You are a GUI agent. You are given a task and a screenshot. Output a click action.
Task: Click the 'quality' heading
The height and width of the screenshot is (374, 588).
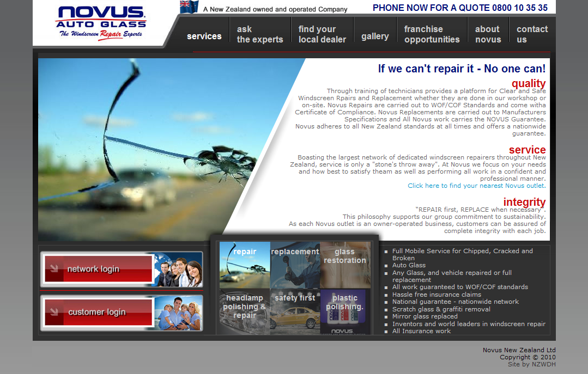[529, 83]
